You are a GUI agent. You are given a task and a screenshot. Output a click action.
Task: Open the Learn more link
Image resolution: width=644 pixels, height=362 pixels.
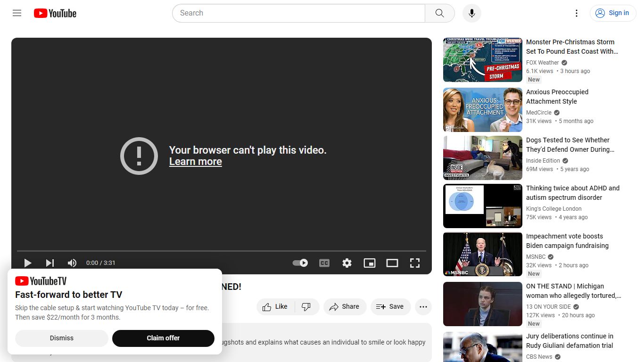coord(196,162)
